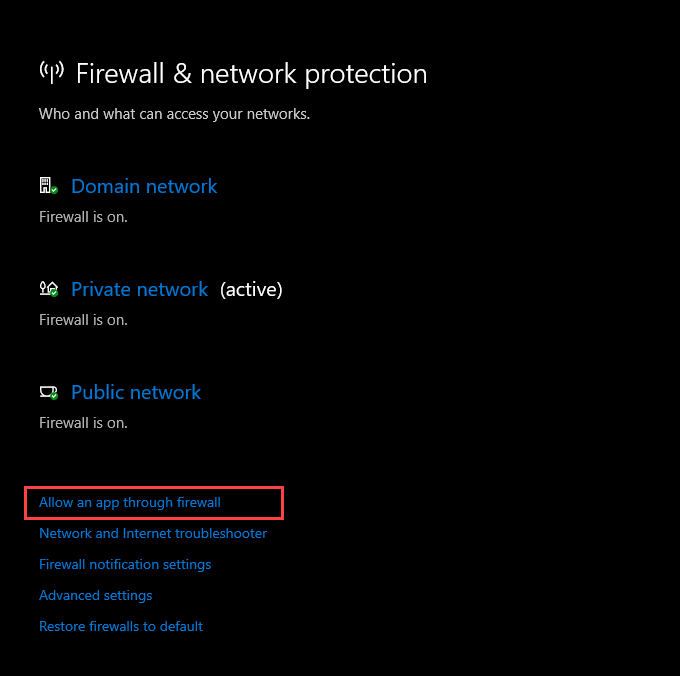Open Advanced settings link
This screenshot has width=680, height=676.
click(96, 596)
